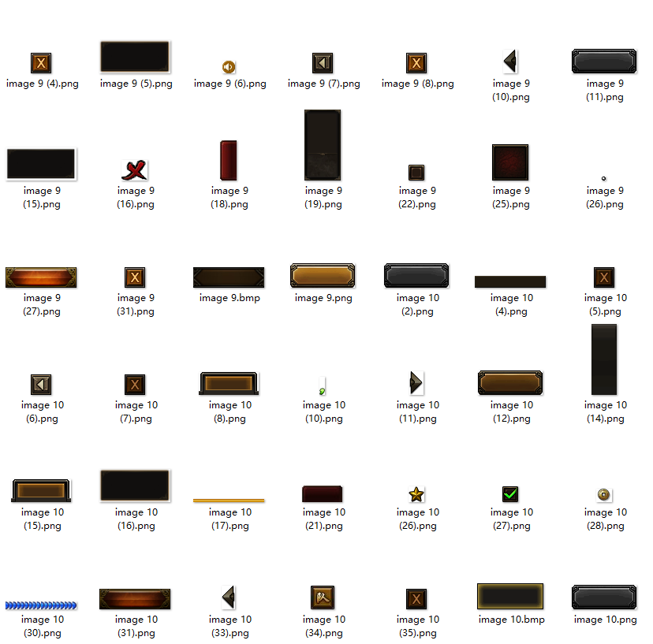This screenshot has height=644, width=653.
Task: Select the grey button thumbnail image 10.png
Action: [x=604, y=597]
